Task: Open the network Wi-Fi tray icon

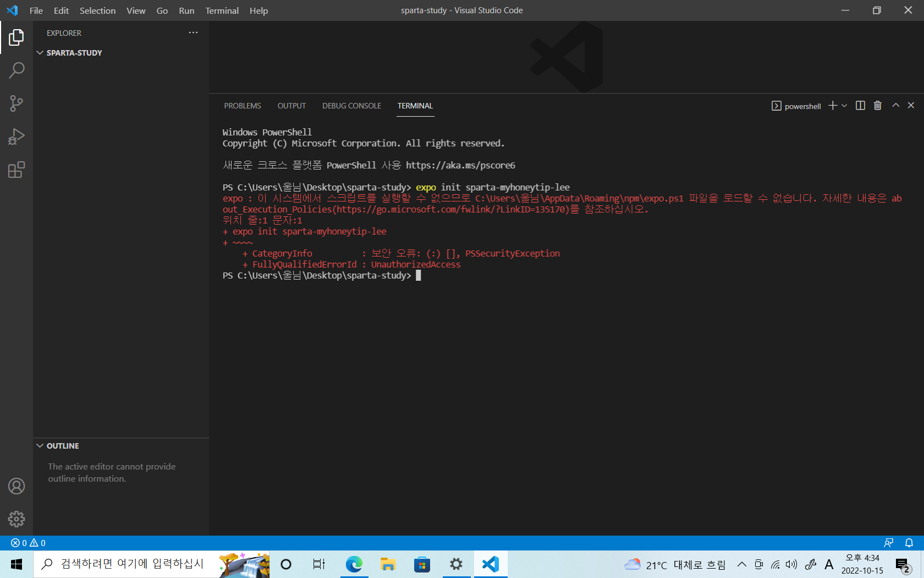Action: 776,564
